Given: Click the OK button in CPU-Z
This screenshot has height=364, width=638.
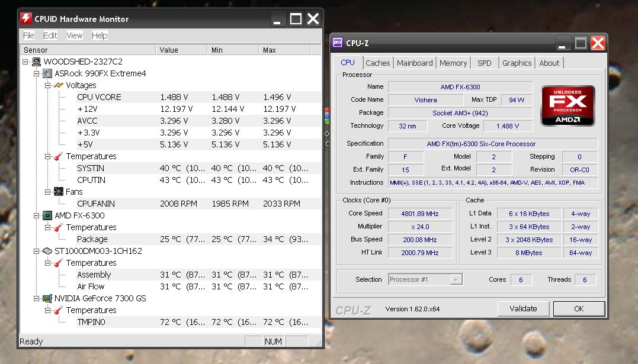Looking at the screenshot, I should [x=579, y=309].
